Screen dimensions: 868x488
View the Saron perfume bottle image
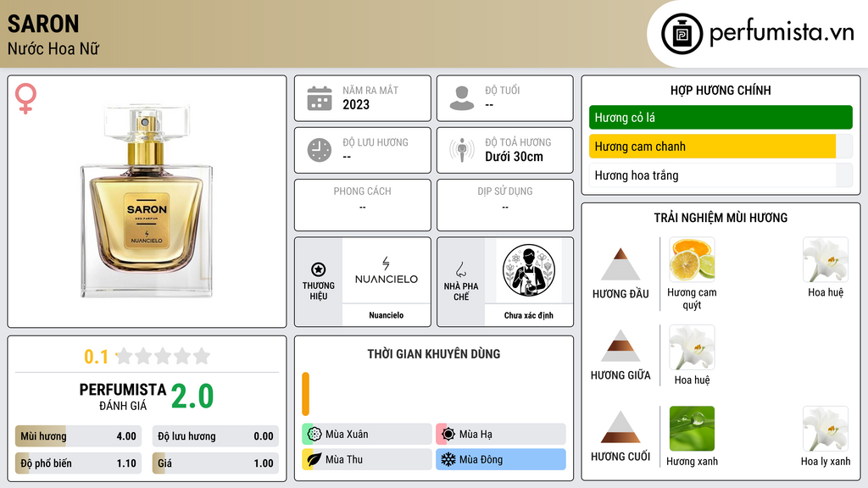(147, 200)
